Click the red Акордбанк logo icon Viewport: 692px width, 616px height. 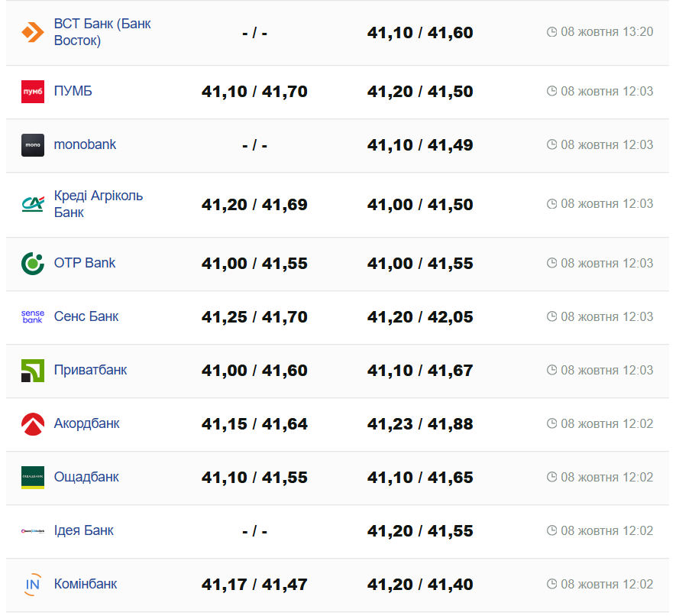[x=33, y=424]
